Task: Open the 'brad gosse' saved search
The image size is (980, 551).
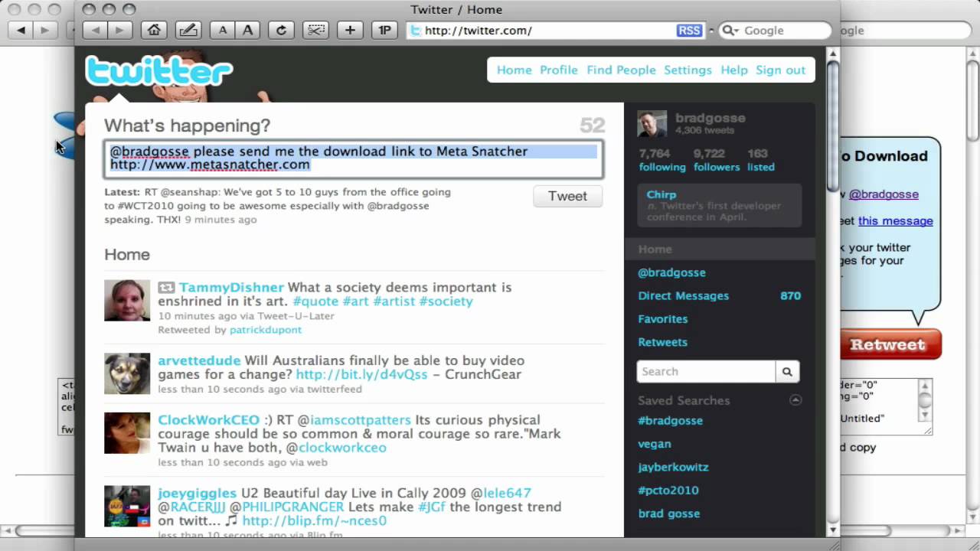Action: click(x=669, y=514)
